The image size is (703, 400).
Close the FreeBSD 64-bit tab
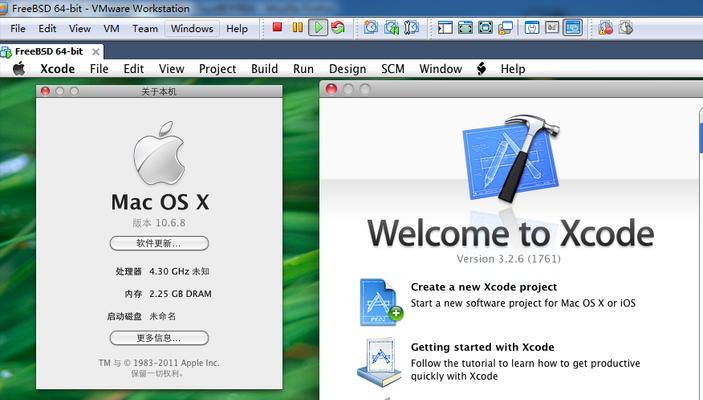tap(95, 52)
